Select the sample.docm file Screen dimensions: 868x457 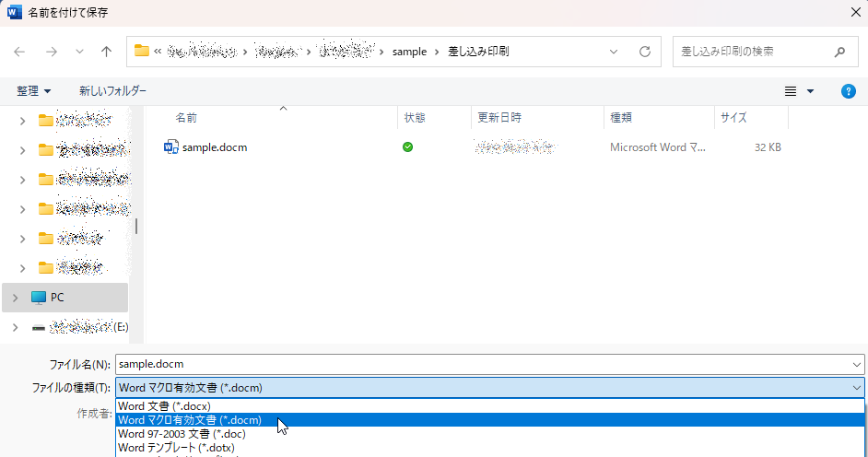pyautogui.click(x=215, y=147)
